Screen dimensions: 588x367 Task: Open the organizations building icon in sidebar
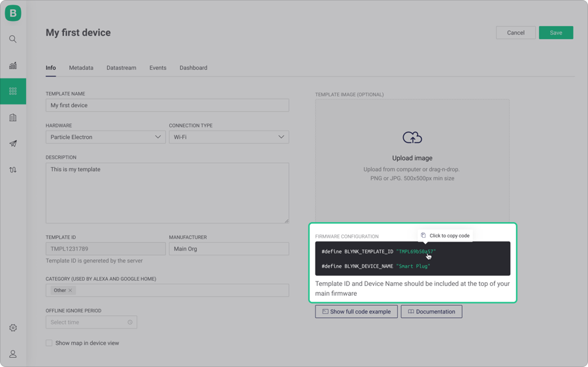coord(13,118)
